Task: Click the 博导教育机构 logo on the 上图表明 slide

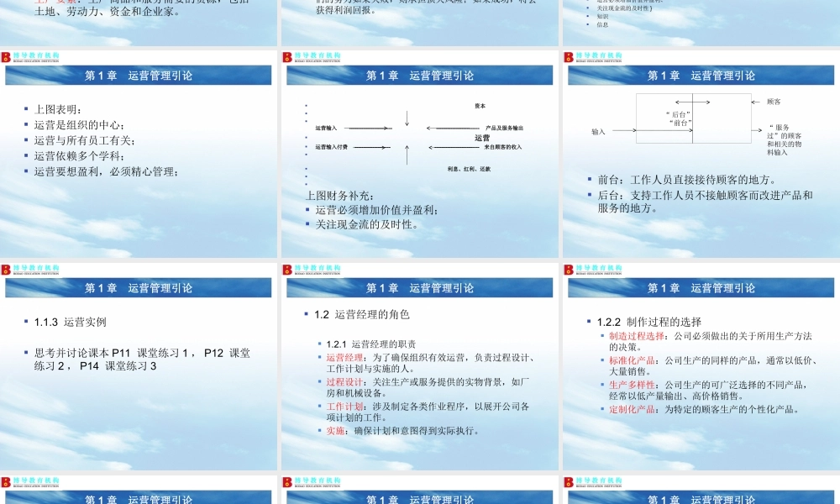Action: click(30, 57)
